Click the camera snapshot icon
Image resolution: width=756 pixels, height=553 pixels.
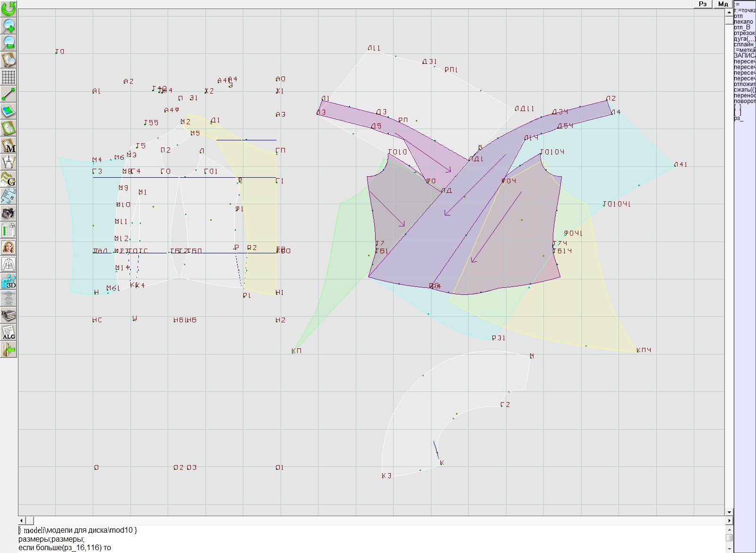9,214
